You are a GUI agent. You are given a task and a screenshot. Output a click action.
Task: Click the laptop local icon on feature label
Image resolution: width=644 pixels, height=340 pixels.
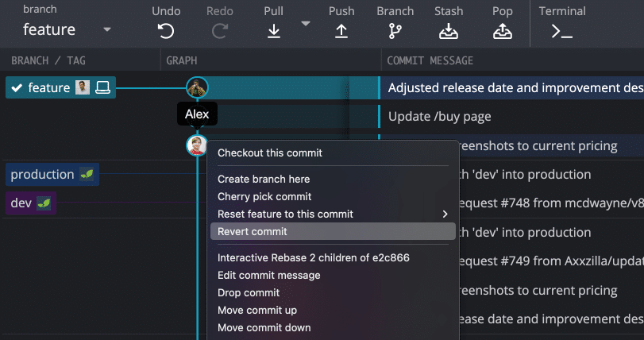102,87
